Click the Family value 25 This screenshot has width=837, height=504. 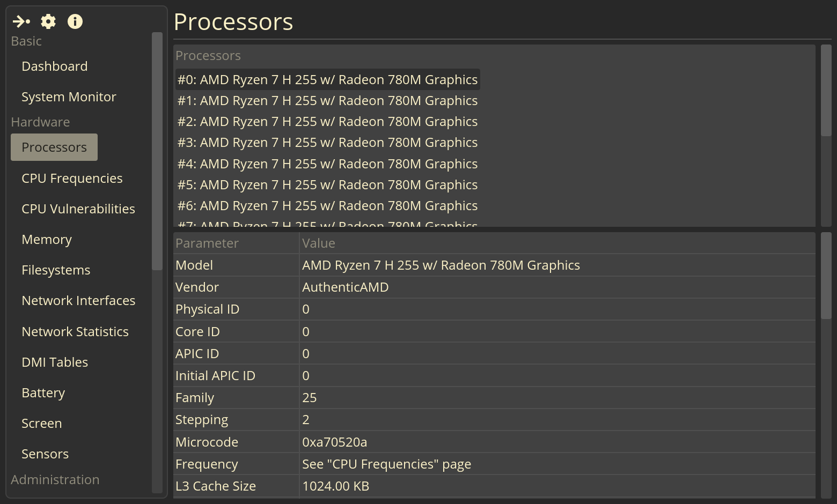(x=310, y=398)
